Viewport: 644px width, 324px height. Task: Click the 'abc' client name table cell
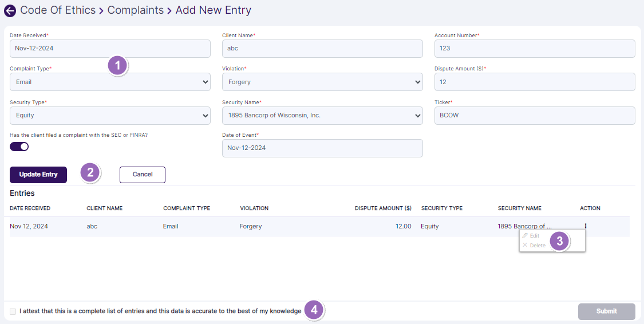[x=92, y=226]
